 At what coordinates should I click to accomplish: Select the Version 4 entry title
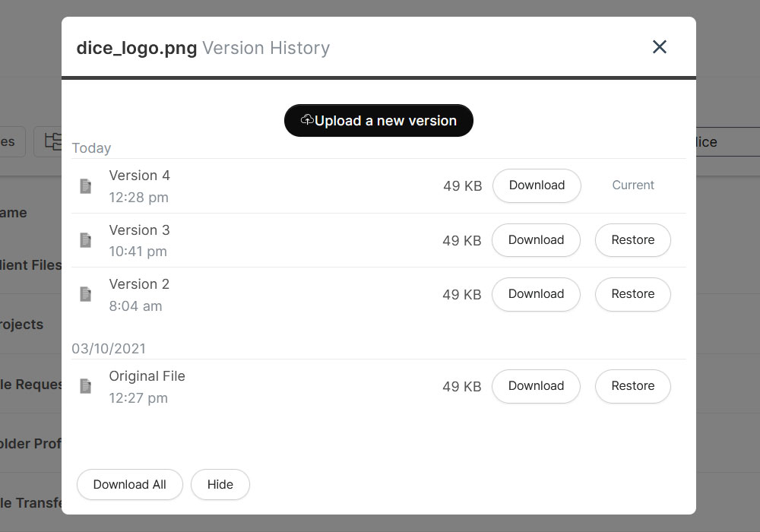tap(139, 176)
